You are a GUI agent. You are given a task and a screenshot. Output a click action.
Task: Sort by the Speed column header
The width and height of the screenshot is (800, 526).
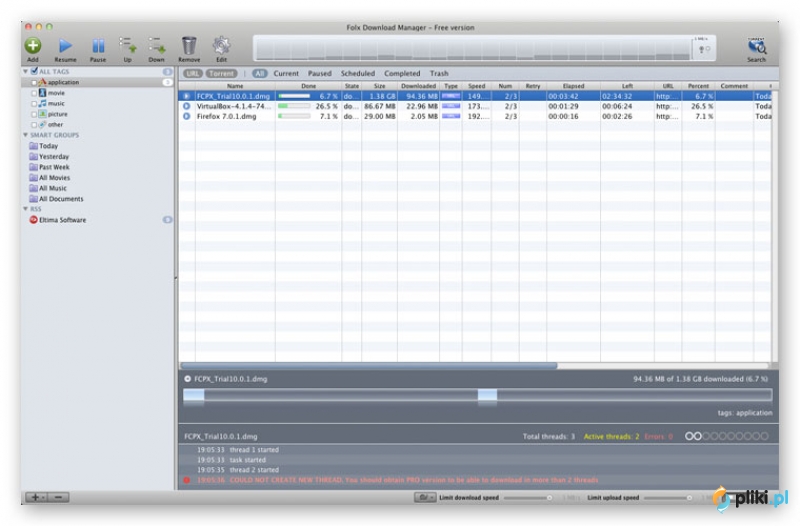tap(477, 86)
